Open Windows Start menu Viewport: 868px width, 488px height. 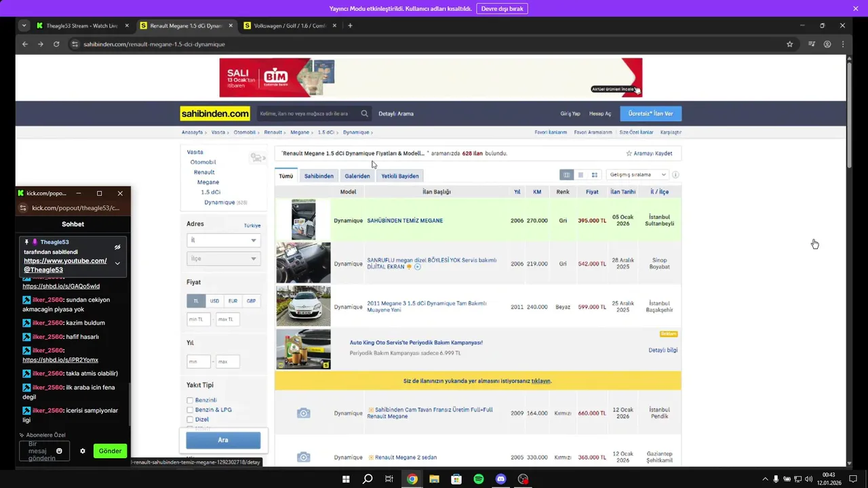(346, 479)
